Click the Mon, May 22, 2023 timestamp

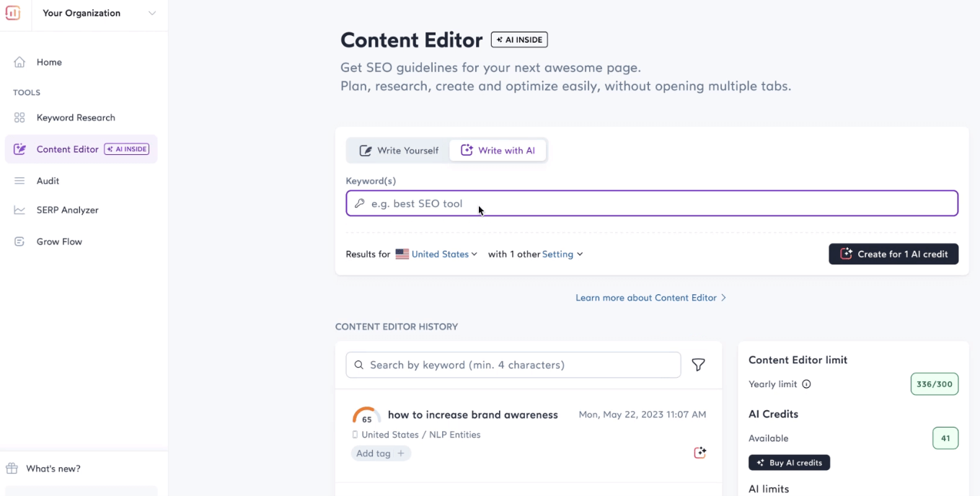point(643,415)
